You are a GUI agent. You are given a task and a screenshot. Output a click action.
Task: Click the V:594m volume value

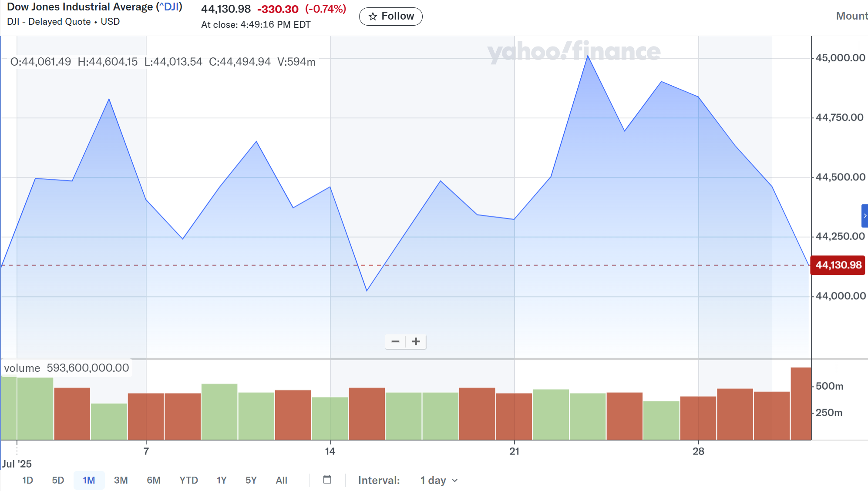coord(296,62)
